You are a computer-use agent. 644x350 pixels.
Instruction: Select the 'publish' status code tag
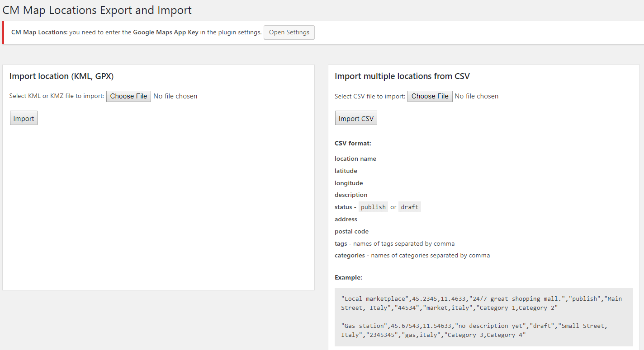(373, 207)
